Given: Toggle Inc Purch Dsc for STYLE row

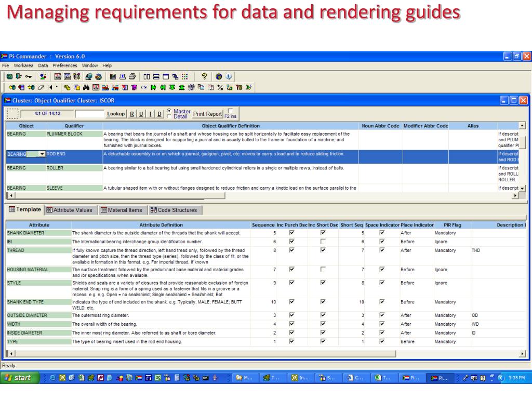Looking at the screenshot, I should 291,282.
